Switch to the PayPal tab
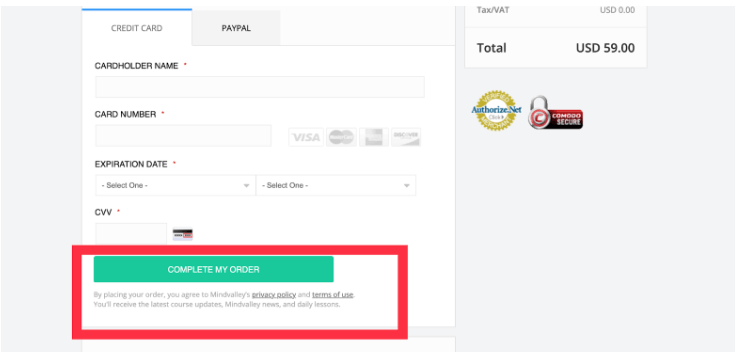The height and width of the screenshot is (360, 735). 236,28
